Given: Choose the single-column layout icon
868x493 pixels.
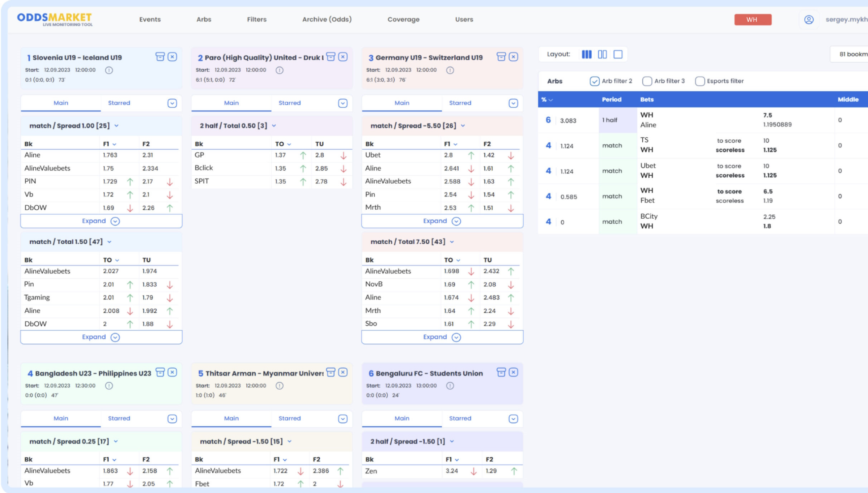Looking at the screenshot, I should [x=618, y=54].
